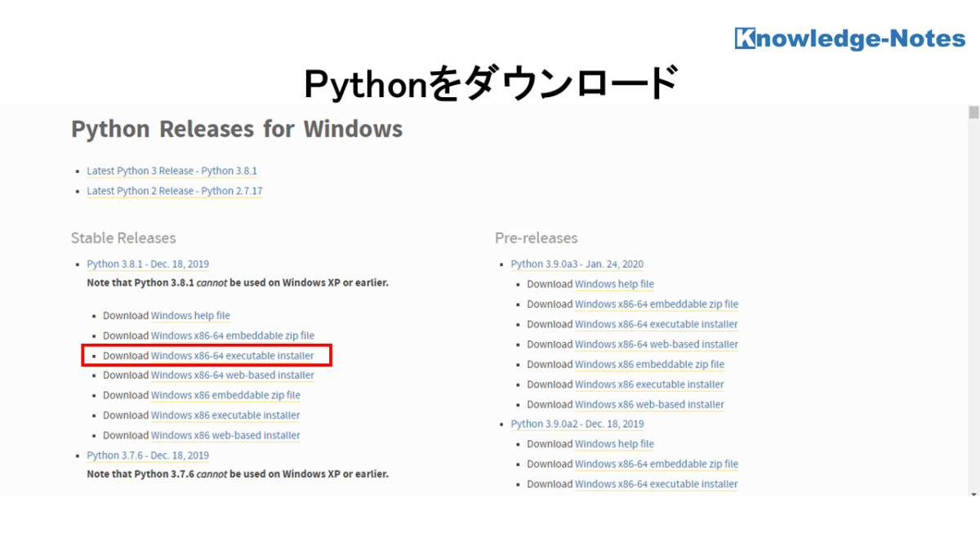This screenshot has width=980, height=551.
Task: Download x86-64 executable installer under Python 3.9.0a3
Action: [657, 324]
